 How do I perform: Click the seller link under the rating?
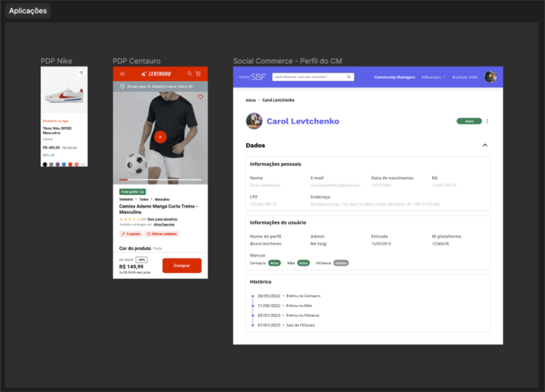pyautogui.click(x=164, y=225)
